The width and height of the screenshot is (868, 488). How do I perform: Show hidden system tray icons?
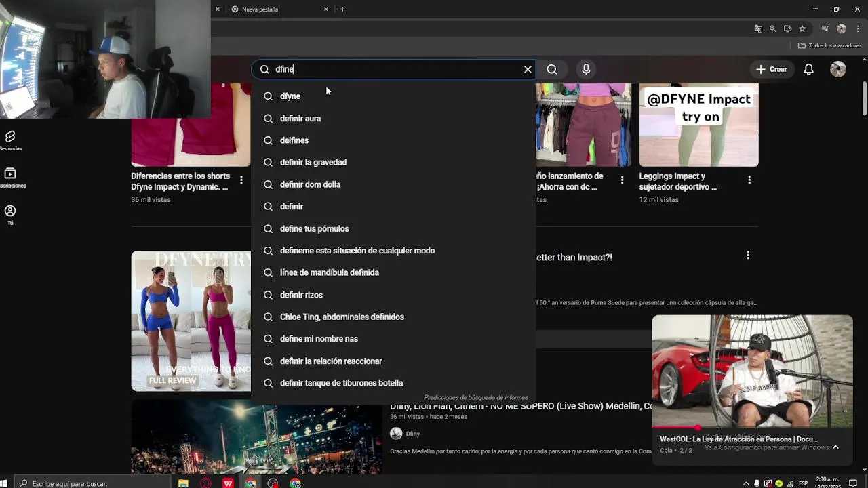(x=746, y=483)
